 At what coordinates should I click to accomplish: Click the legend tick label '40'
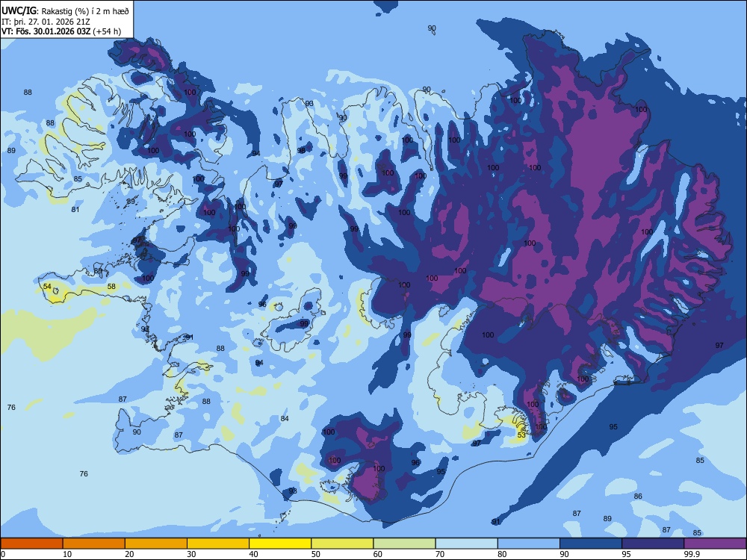253,554
